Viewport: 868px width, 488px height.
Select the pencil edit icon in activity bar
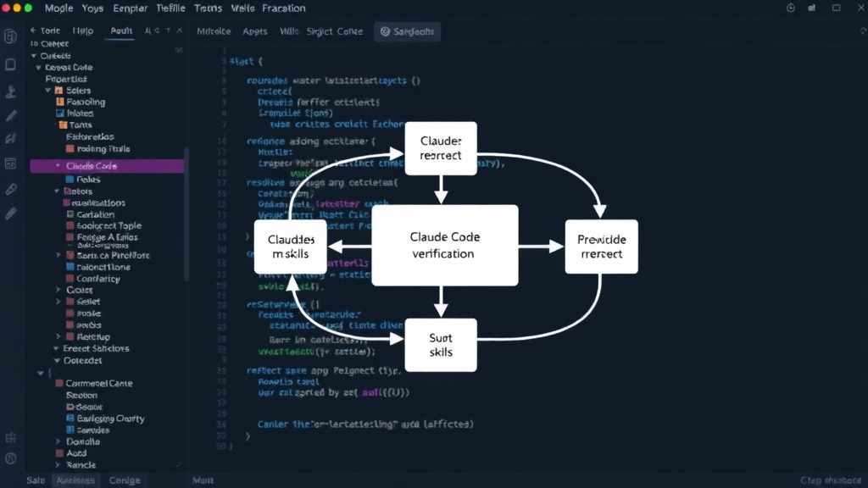click(x=10, y=115)
